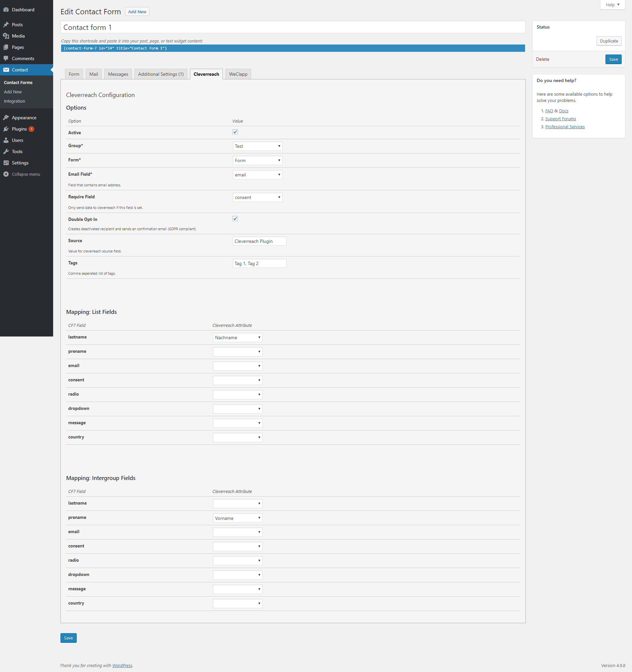Viewport: 632px width, 672px height.
Task: Click the Pages icon in sidebar
Action: click(6, 47)
